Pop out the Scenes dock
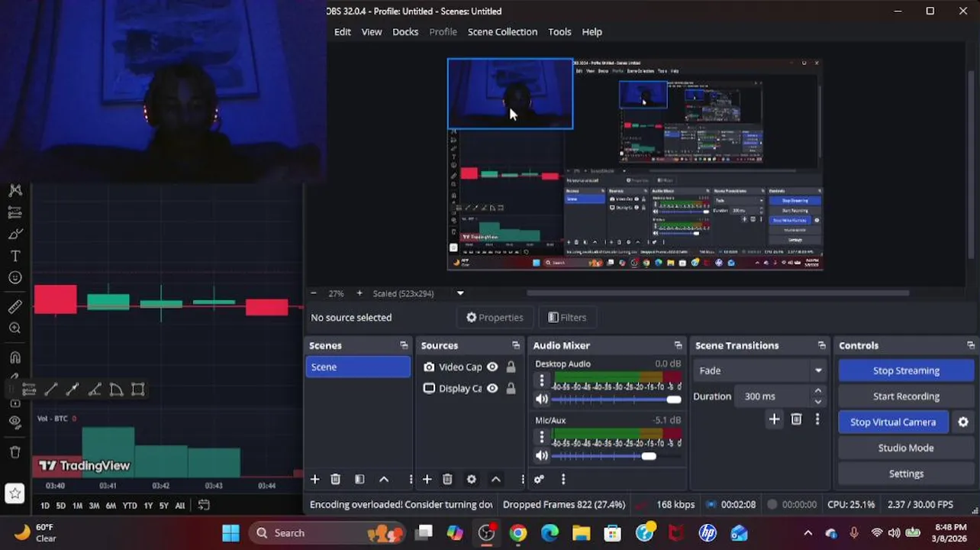 click(x=404, y=345)
